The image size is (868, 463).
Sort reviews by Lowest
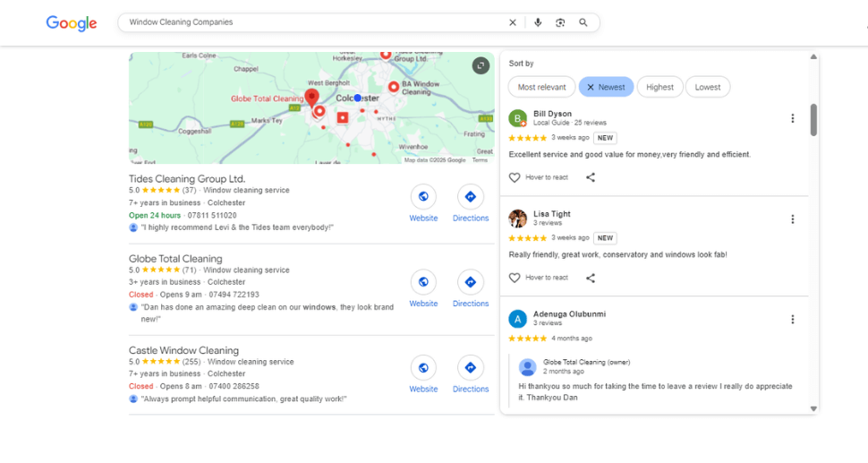(x=708, y=87)
